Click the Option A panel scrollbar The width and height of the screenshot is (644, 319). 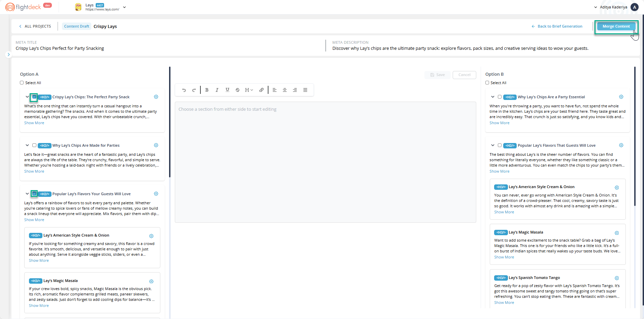point(170,122)
